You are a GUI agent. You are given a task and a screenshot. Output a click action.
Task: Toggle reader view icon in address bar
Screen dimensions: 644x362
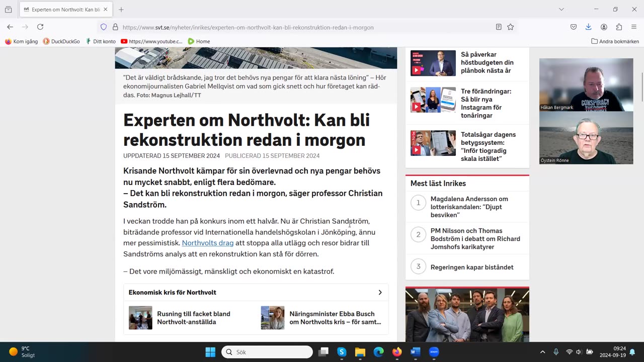499,27
